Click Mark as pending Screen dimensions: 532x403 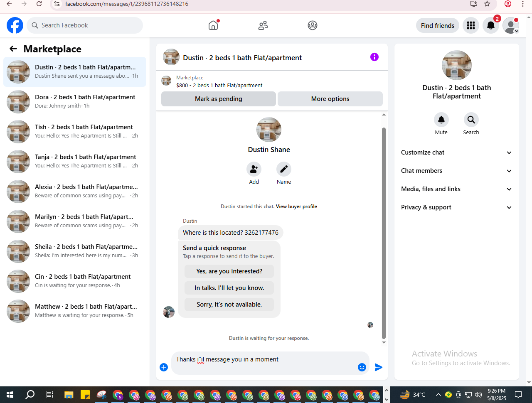click(219, 99)
